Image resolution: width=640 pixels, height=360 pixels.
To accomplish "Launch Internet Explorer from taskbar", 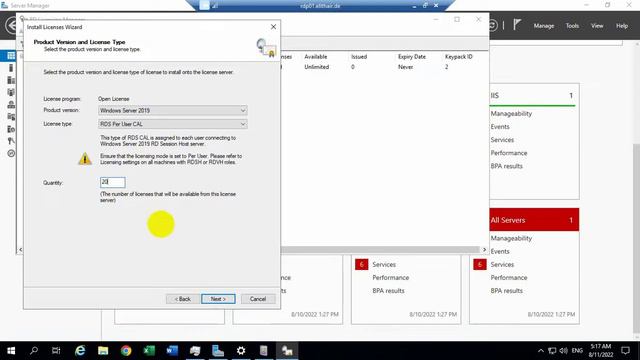I will point(80,351).
